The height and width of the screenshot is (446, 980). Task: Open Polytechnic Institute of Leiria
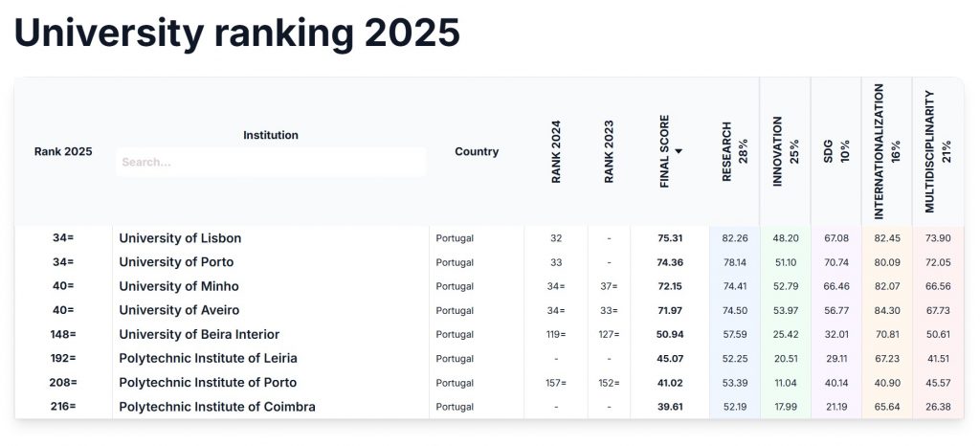pyautogui.click(x=208, y=358)
